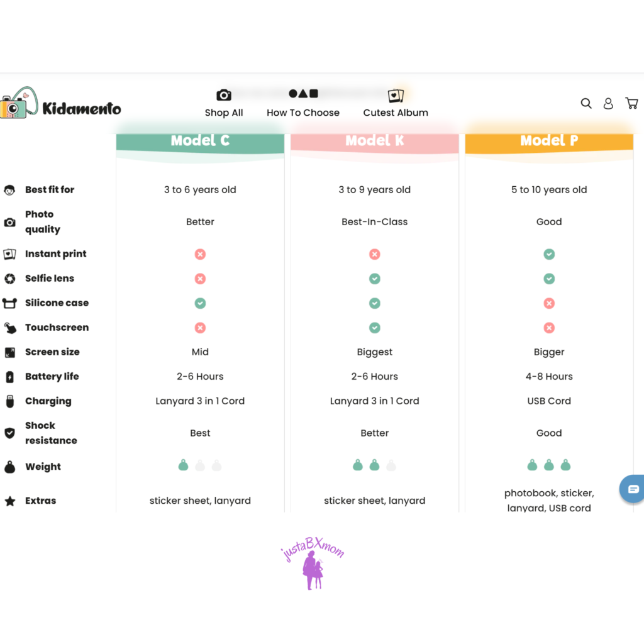Viewport: 644px width, 644px height.
Task: Click the Instant print photo icon
Action: [9, 254]
